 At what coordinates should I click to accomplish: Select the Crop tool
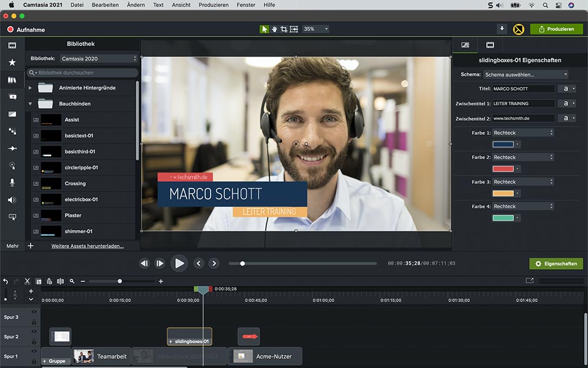[x=284, y=29]
